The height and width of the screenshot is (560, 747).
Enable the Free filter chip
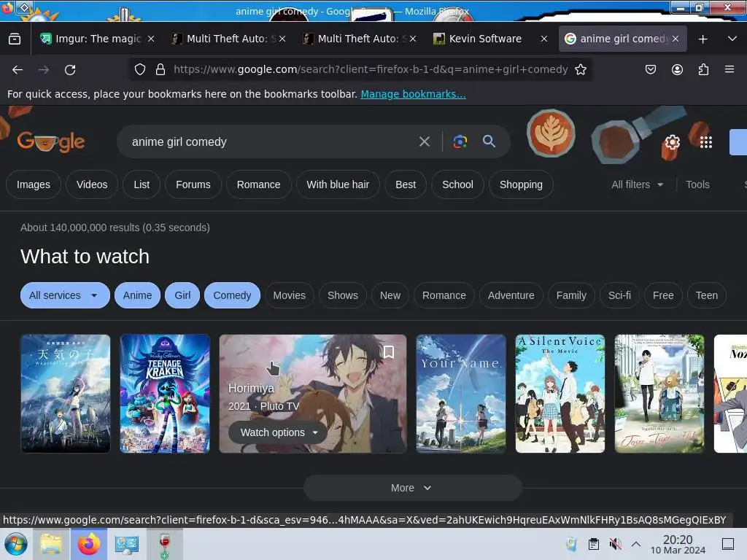coord(662,295)
